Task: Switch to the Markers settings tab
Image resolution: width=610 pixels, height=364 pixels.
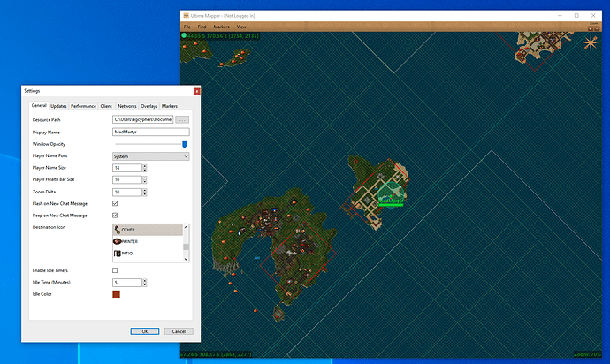Action: click(170, 106)
